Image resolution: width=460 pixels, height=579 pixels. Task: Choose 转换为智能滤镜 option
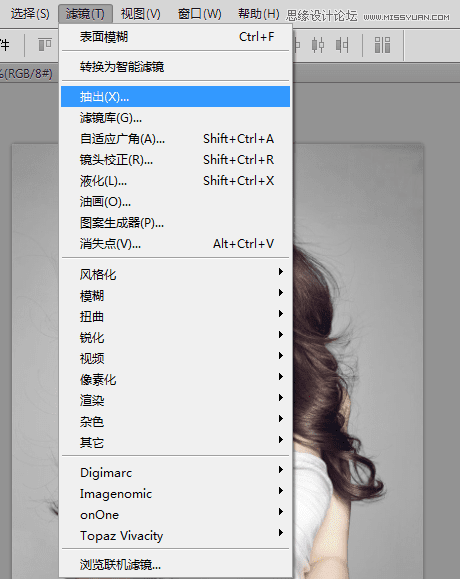(x=176, y=67)
